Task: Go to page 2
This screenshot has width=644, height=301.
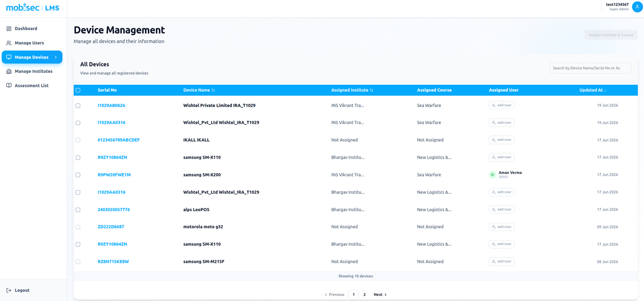Action: (364, 295)
